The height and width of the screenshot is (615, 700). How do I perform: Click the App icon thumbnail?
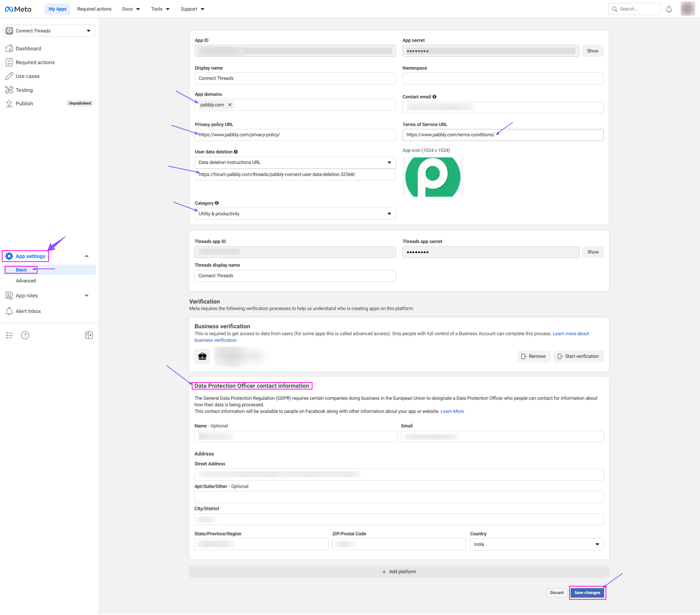point(433,177)
